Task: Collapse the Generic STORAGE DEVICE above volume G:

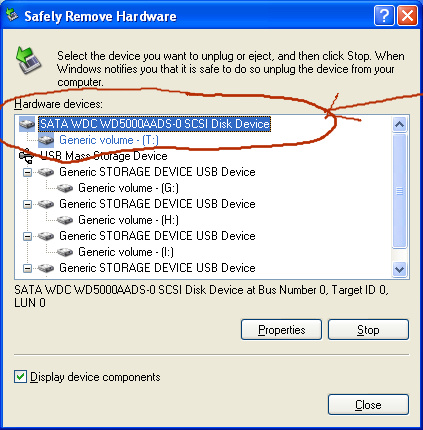Action: [27, 172]
